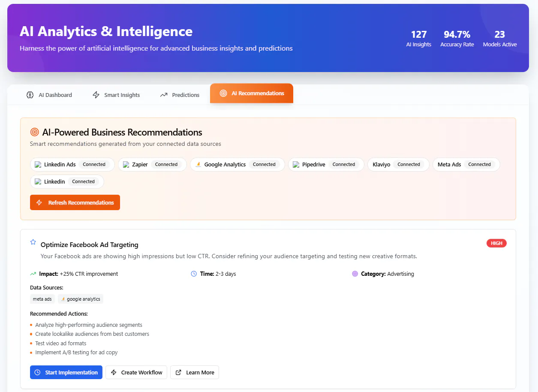Click 'Implement A/B testing for ad copy'

(x=76, y=353)
